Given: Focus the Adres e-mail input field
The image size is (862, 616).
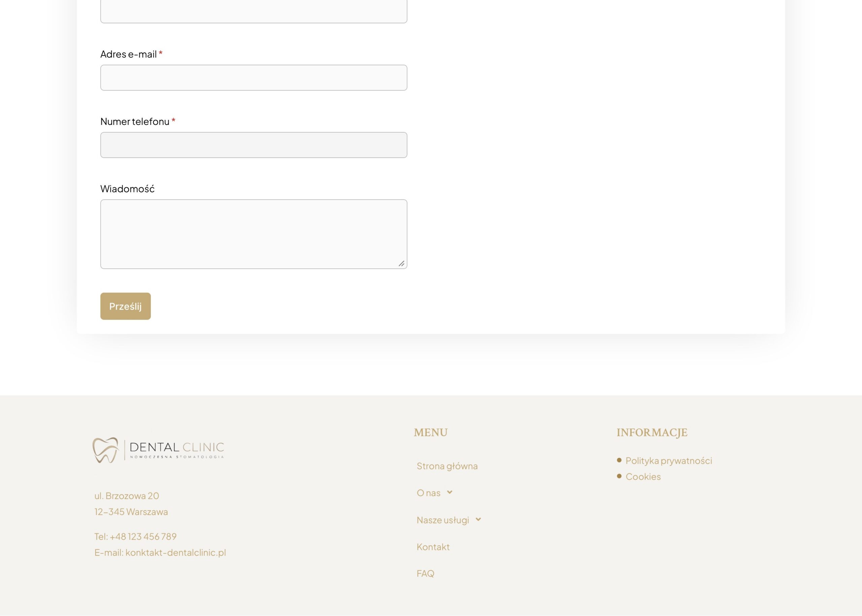Looking at the screenshot, I should point(254,78).
